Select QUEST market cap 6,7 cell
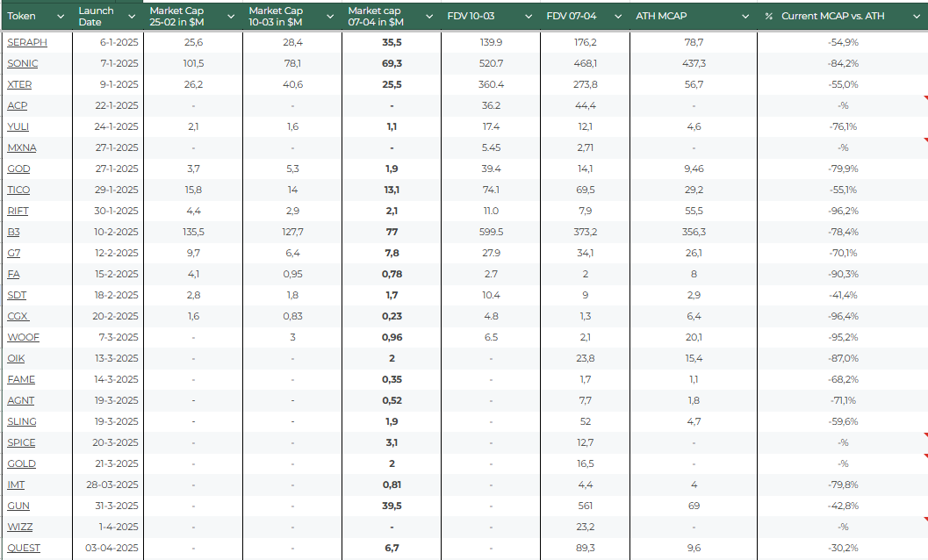This screenshot has height=560, width=928. (392, 549)
